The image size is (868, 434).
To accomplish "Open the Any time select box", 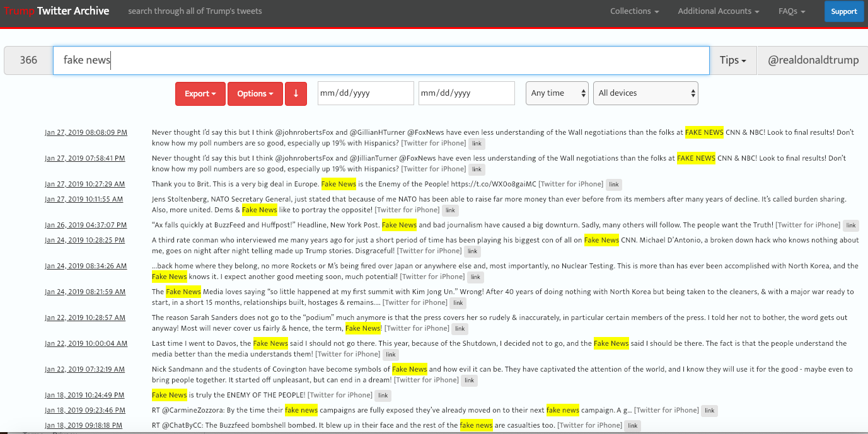I will coord(557,93).
